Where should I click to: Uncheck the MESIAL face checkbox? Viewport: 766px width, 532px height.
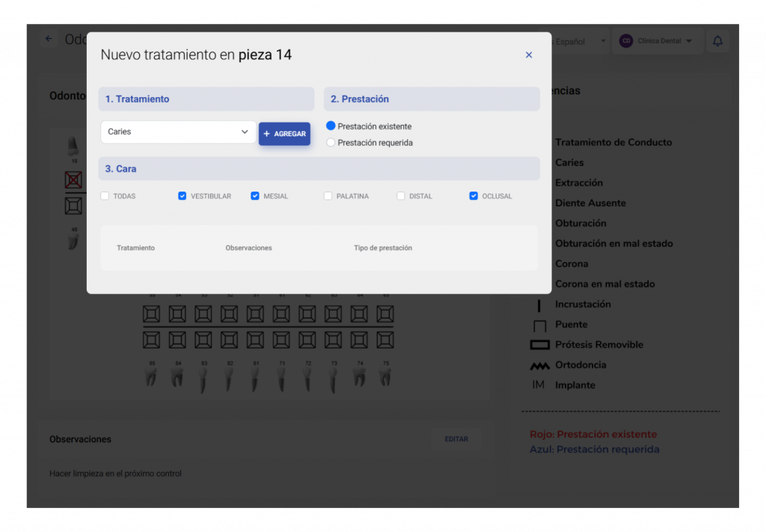pyautogui.click(x=255, y=196)
